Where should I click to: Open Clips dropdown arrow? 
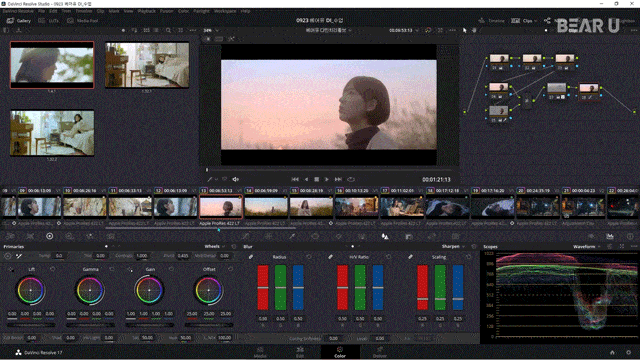point(535,20)
